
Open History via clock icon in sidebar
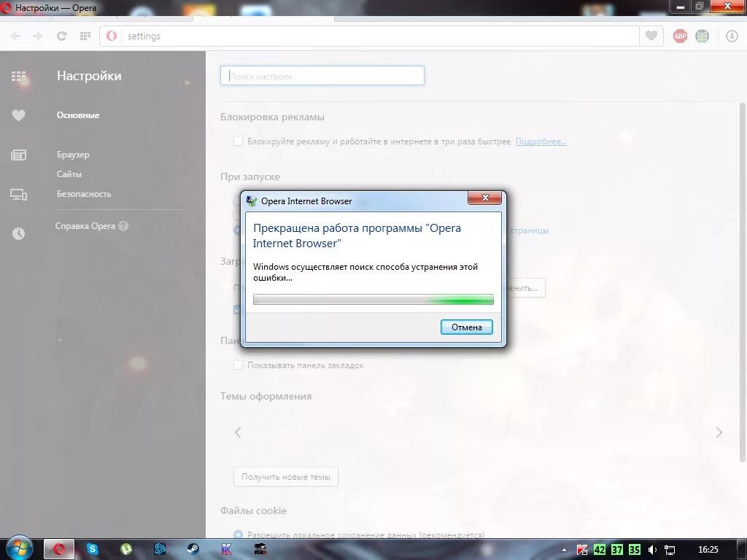(x=18, y=233)
